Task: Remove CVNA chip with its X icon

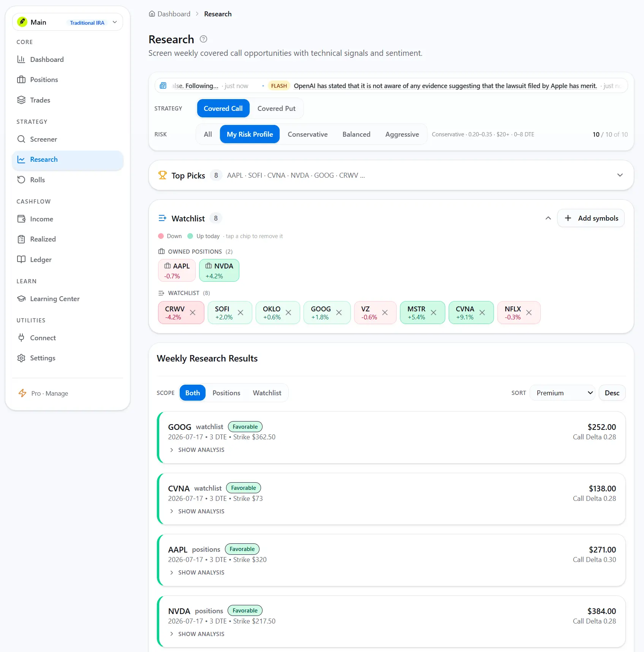Action: (482, 313)
